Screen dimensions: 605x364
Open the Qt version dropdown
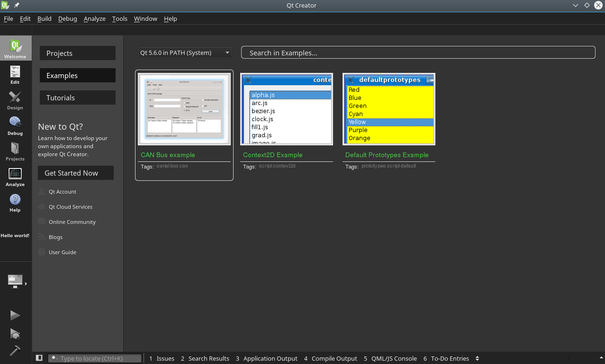(x=185, y=53)
